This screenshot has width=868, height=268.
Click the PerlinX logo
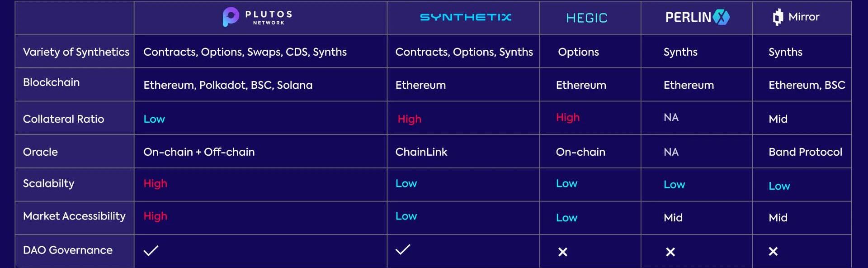698,17
